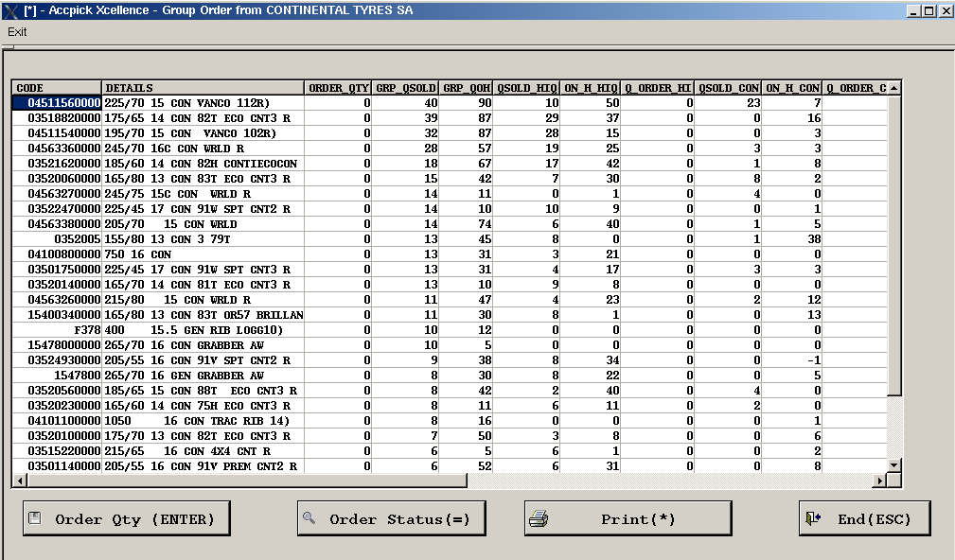Screen dimensions: 955x560
Task: Minimize the Accpick Xcellence window
Action: pyautogui.click(x=913, y=10)
